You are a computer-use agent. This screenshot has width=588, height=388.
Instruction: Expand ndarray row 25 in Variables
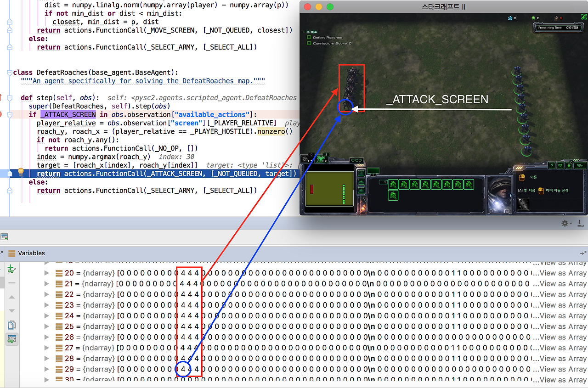click(x=46, y=326)
